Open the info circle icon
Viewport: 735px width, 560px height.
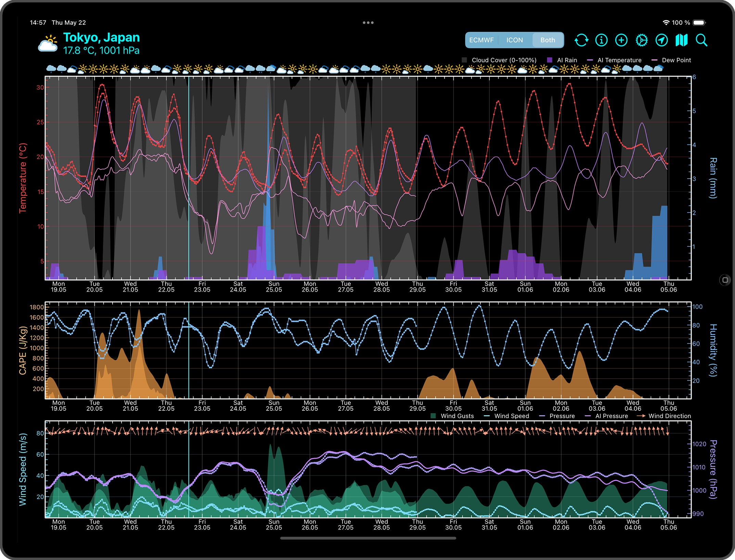point(601,40)
